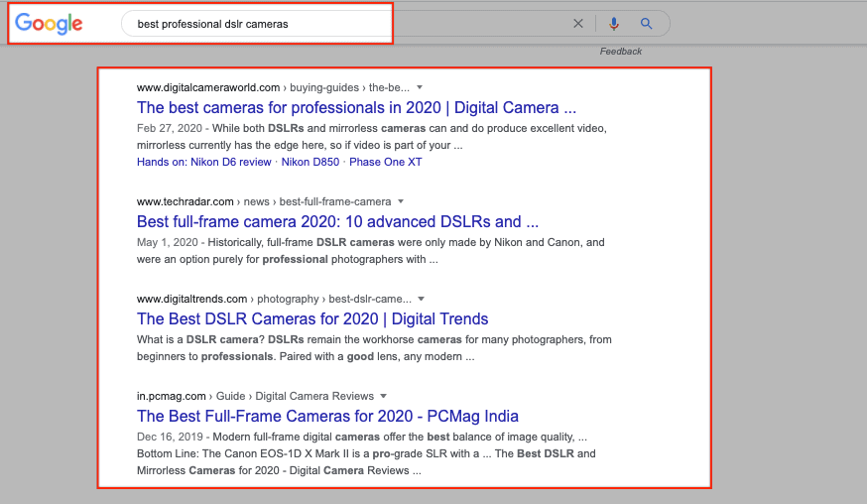Start voice search with the microphone icon
This screenshot has height=504, width=867.
pos(614,24)
